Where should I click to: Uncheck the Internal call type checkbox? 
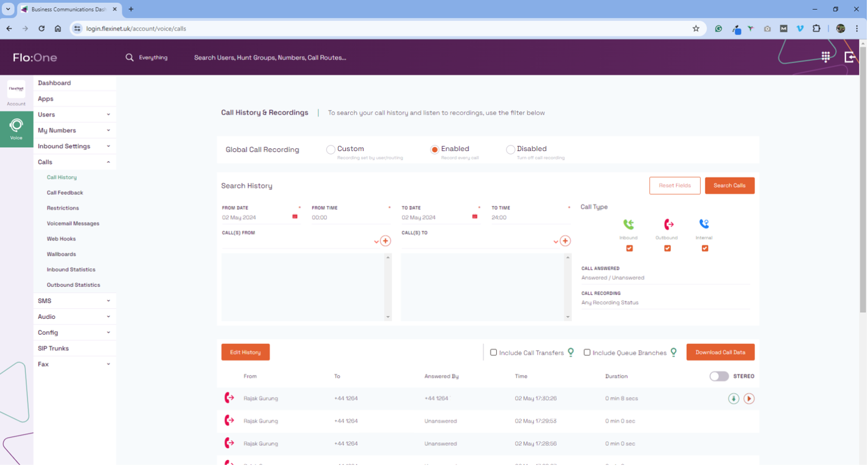pyautogui.click(x=704, y=248)
